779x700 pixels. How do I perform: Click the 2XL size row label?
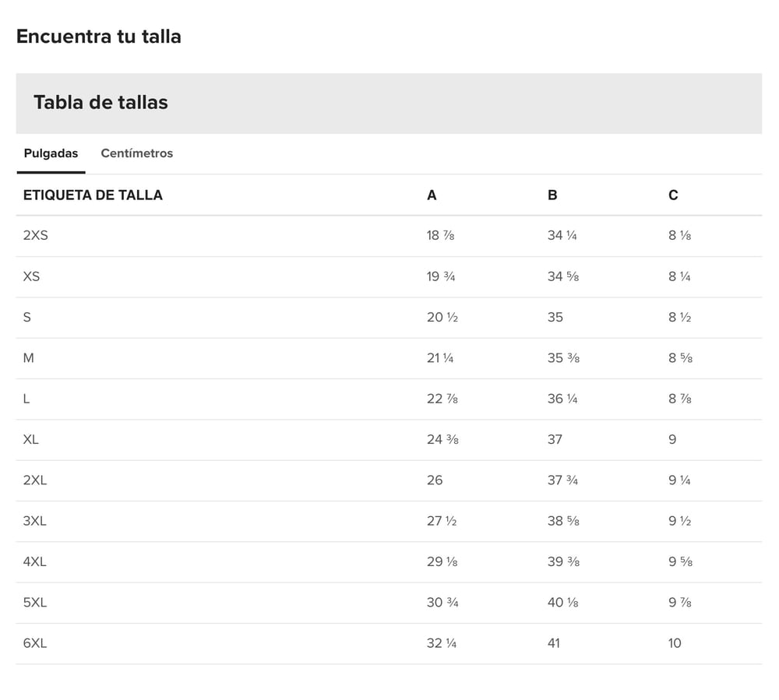tap(35, 480)
